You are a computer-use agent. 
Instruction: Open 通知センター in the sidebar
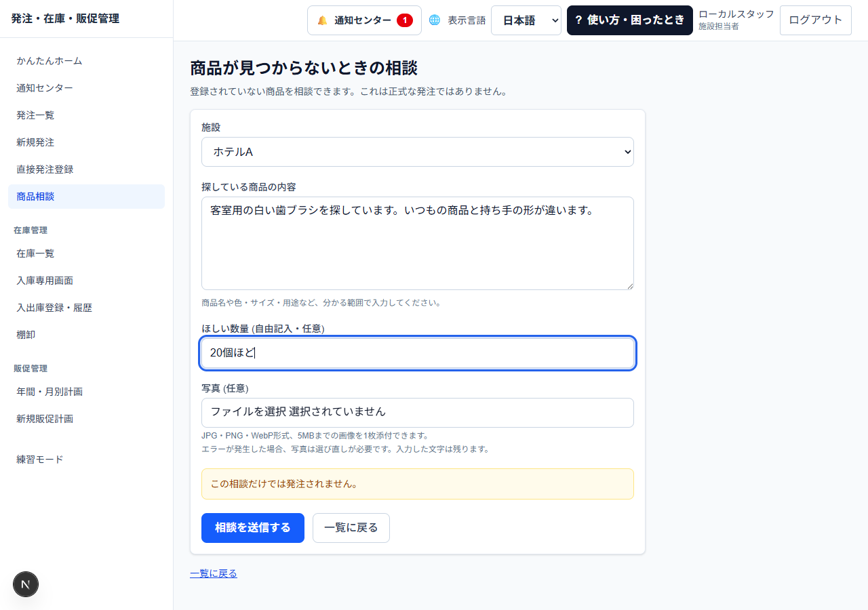click(86, 88)
